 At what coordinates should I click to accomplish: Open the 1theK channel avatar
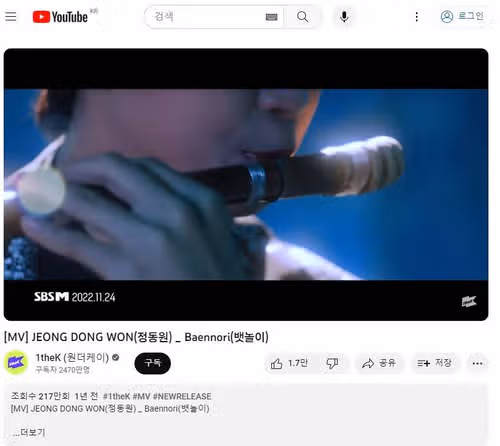click(x=16, y=362)
